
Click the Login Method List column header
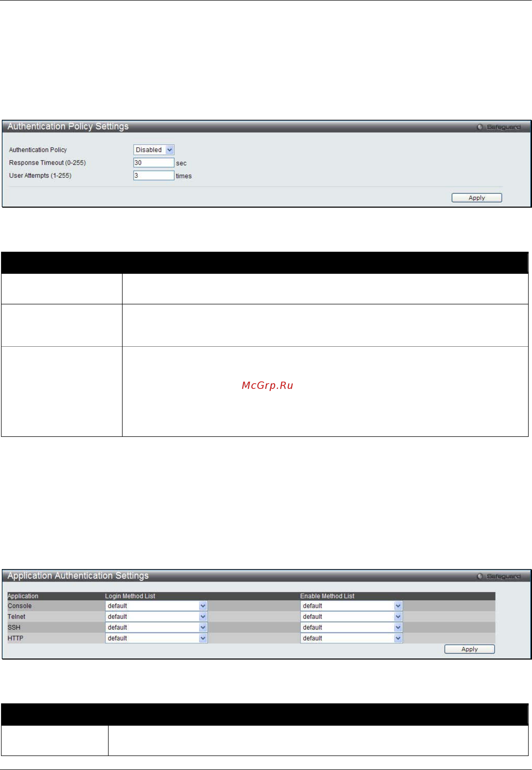[130, 596]
